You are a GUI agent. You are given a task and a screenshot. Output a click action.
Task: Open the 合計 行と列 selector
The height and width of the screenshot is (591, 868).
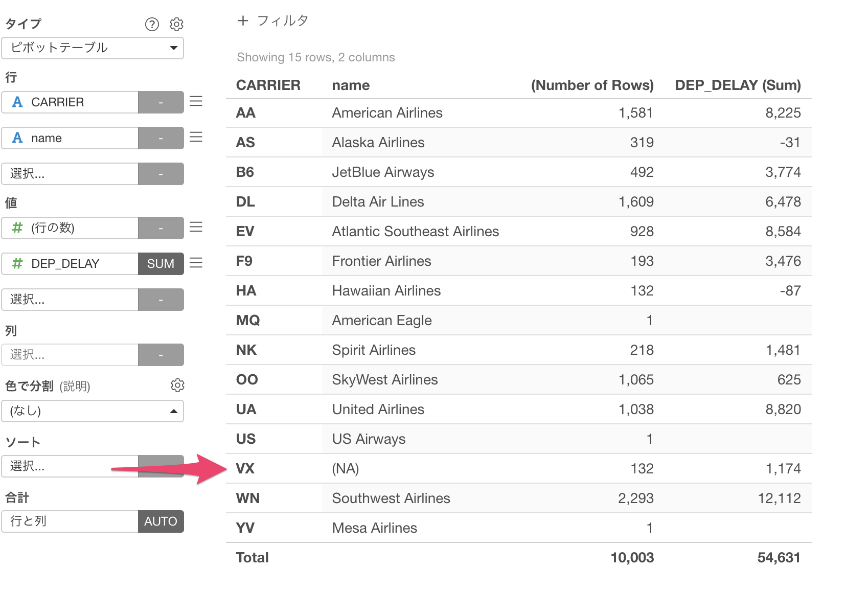(x=70, y=521)
